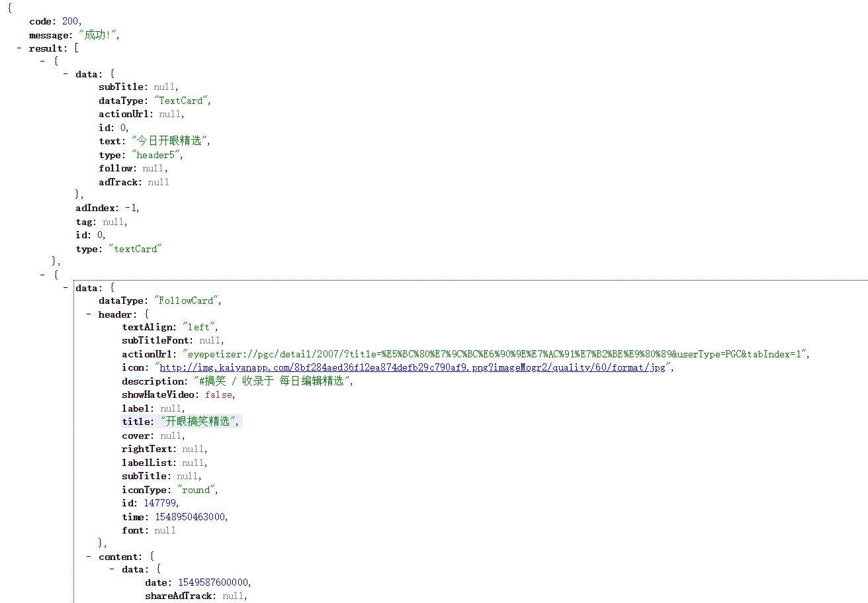Click the code value 200
The image size is (868, 603).
click(70, 22)
